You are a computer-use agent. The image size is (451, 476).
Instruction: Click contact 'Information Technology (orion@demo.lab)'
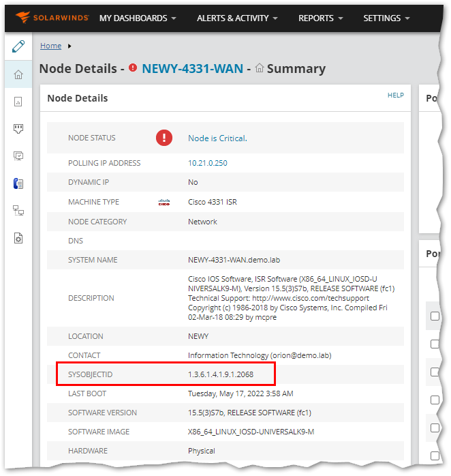[x=260, y=355]
